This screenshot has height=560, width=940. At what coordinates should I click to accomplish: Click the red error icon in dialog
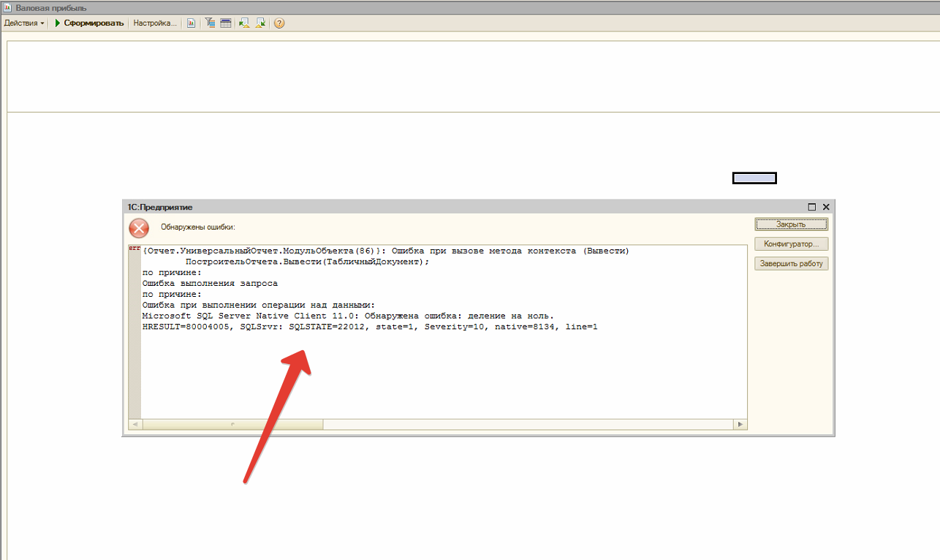(139, 228)
